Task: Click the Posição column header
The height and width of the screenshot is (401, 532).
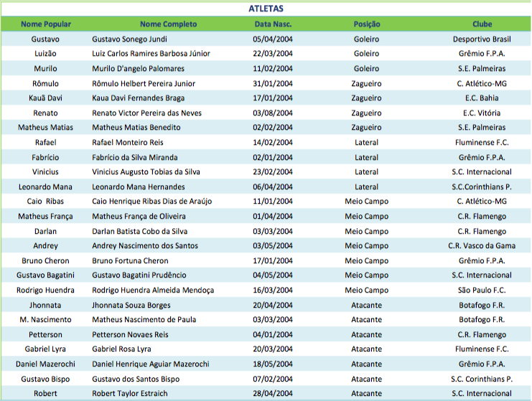Action: pyautogui.click(x=366, y=24)
